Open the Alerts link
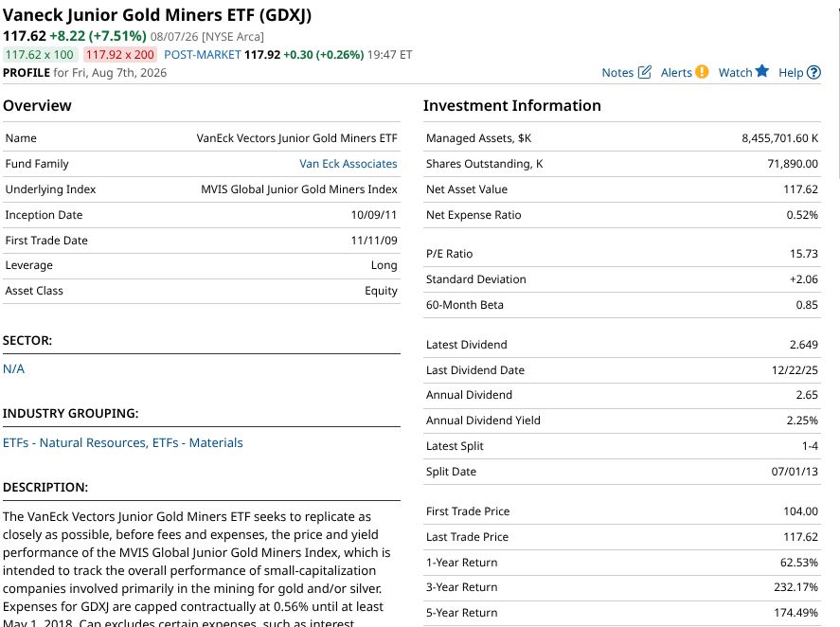840x627 pixels. click(x=676, y=72)
